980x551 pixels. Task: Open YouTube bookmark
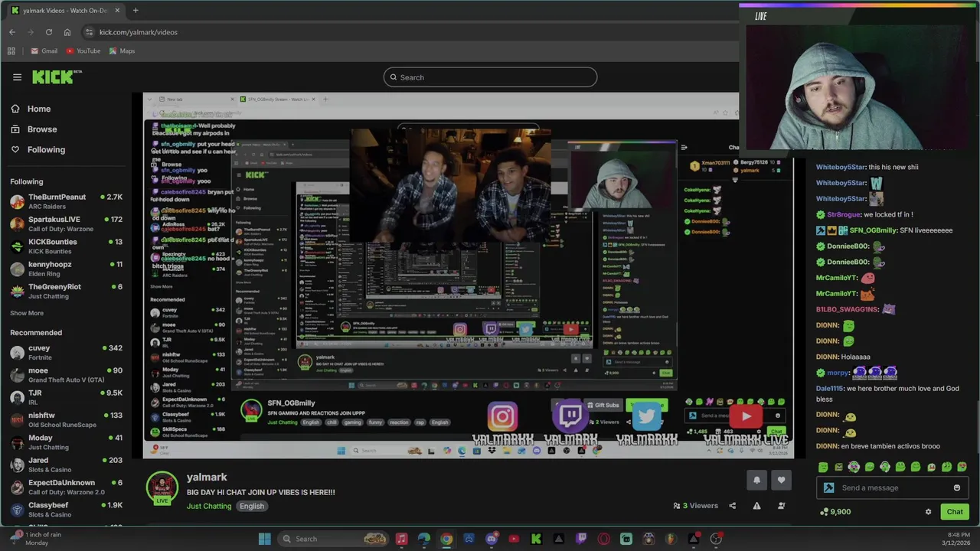pos(83,51)
